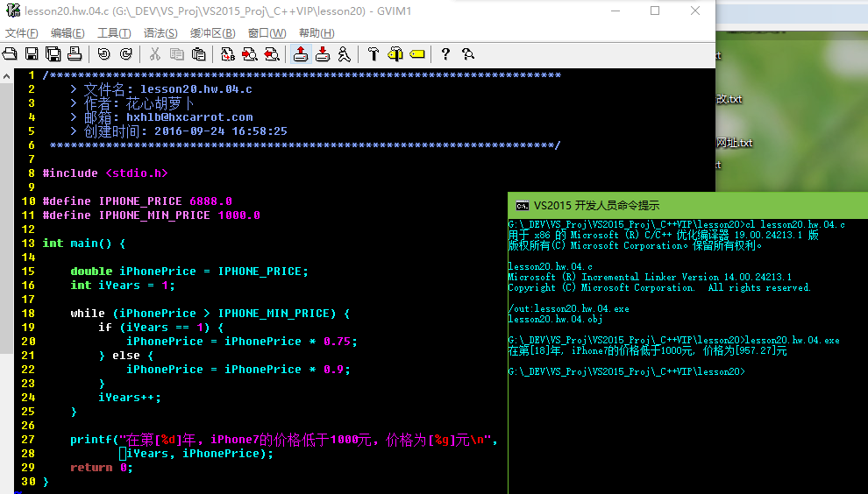Click the Load Session toolbar icon
This screenshot has height=494, width=868.
[x=300, y=54]
